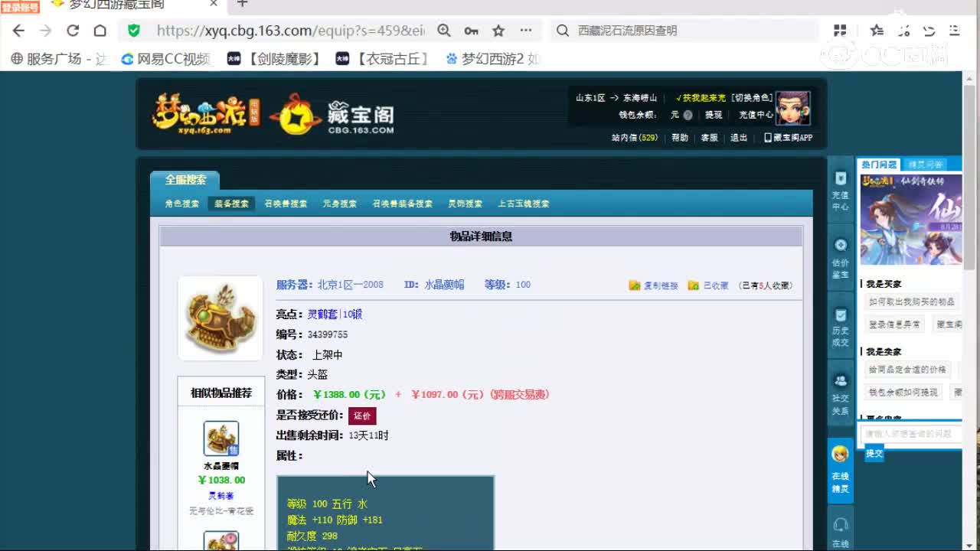Click 如何取出我购买的物品 question
This screenshot has width=980, height=551.
tap(912, 302)
